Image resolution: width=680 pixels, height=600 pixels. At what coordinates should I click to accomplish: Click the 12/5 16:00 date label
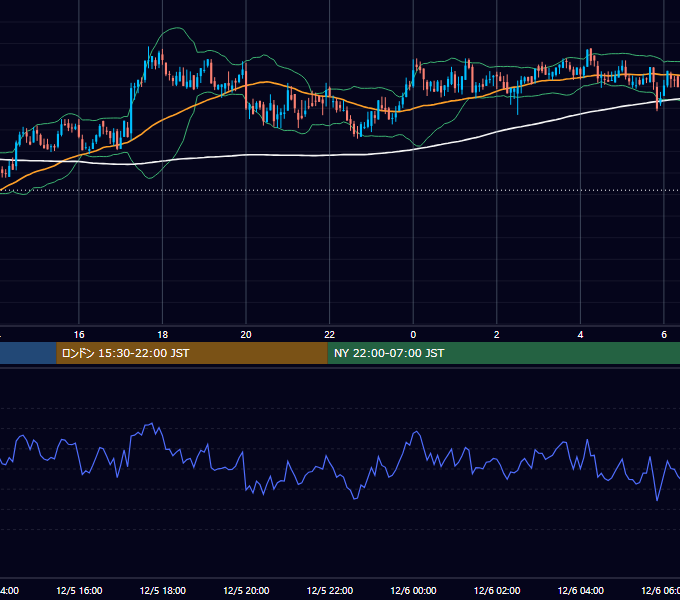coord(79,590)
